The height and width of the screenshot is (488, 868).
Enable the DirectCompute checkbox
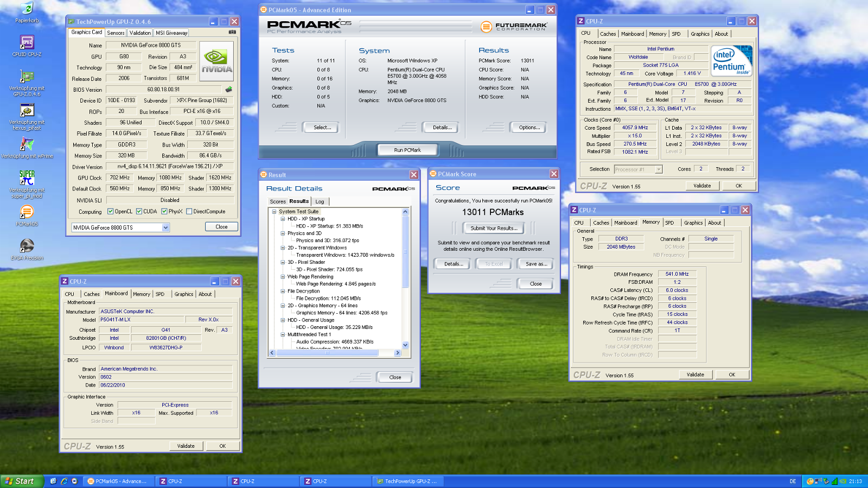tap(189, 212)
